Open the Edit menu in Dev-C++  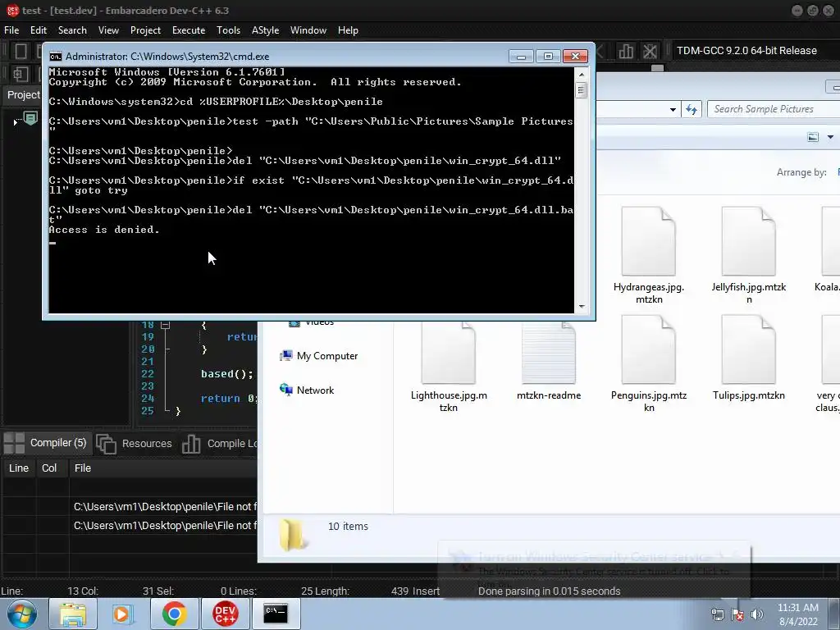click(38, 30)
